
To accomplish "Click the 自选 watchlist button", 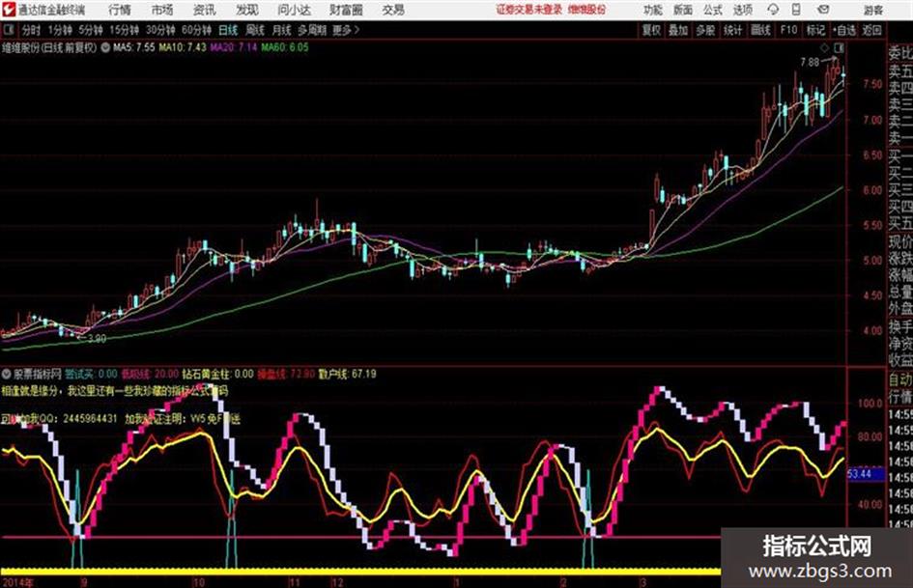I will tap(844, 30).
